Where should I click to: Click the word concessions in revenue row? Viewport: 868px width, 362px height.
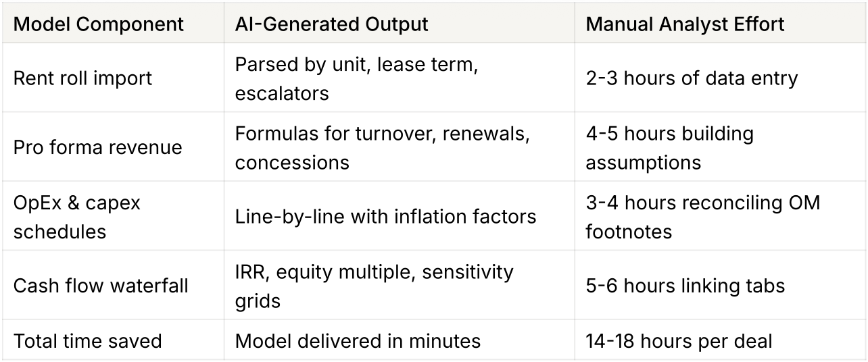[x=292, y=162]
